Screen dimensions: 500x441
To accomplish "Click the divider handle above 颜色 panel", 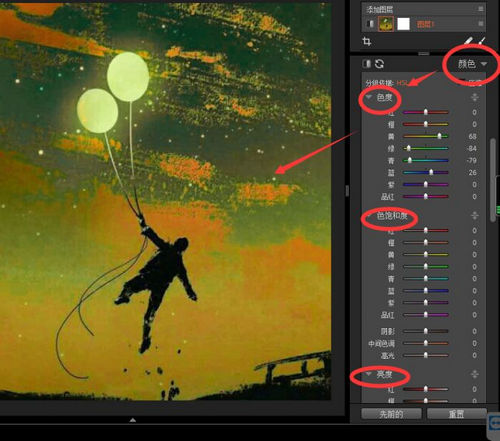I will [x=424, y=53].
